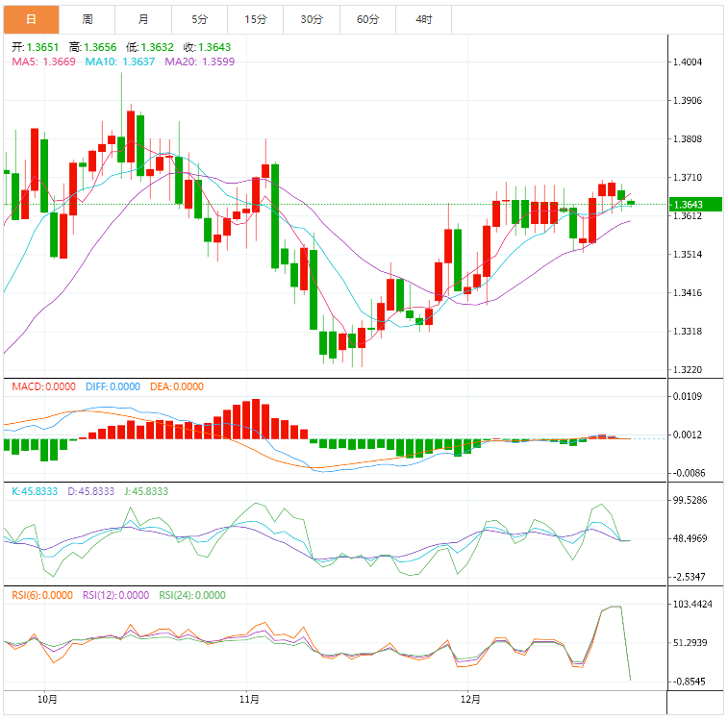Switch to the 5分 timeframe tab
728x720 pixels.
coord(199,19)
